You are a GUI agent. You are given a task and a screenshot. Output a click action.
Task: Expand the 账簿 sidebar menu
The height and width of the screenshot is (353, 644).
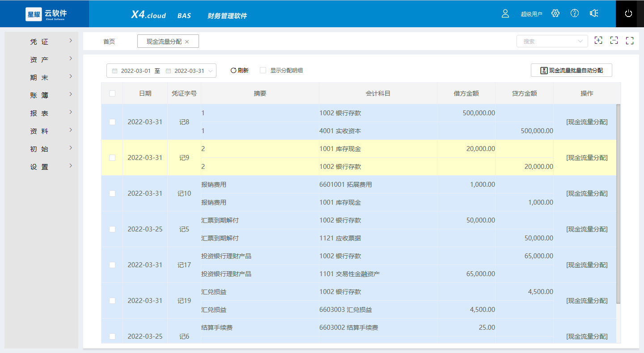[41, 95]
